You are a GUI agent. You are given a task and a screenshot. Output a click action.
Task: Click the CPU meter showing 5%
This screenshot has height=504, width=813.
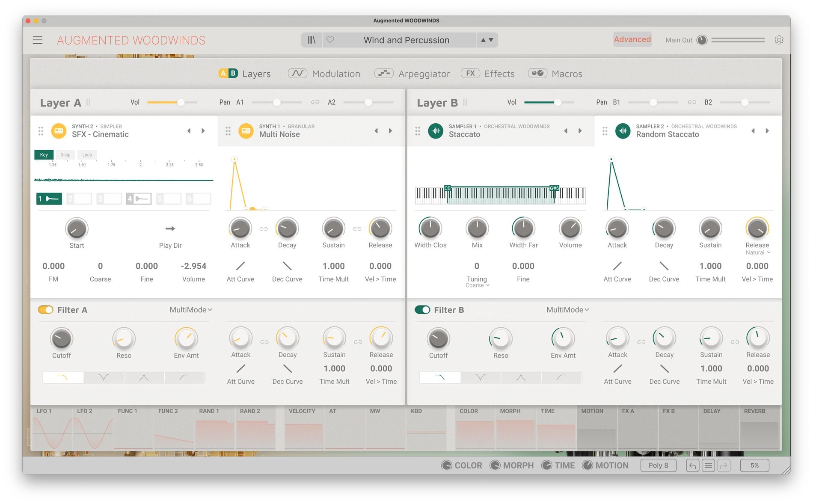[x=754, y=465]
